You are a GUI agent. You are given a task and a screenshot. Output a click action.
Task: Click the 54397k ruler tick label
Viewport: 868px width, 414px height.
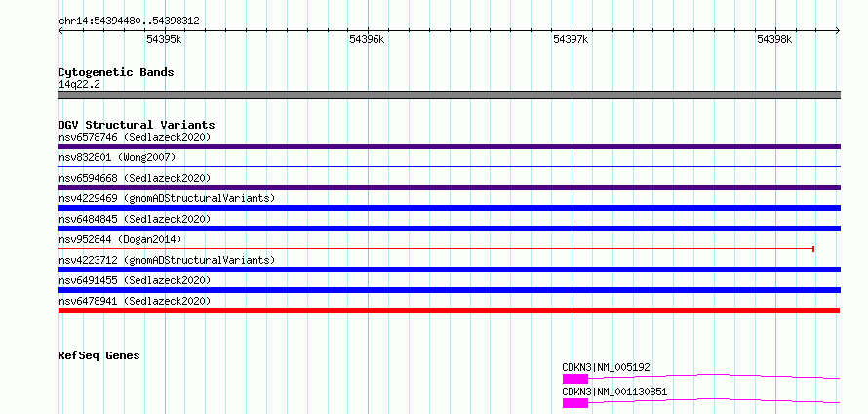point(571,39)
